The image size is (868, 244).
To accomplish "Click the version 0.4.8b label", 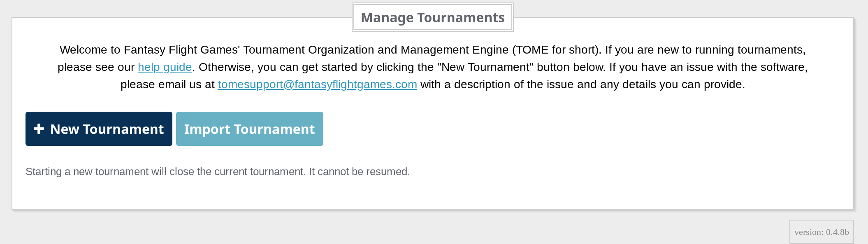I will 821,232.
